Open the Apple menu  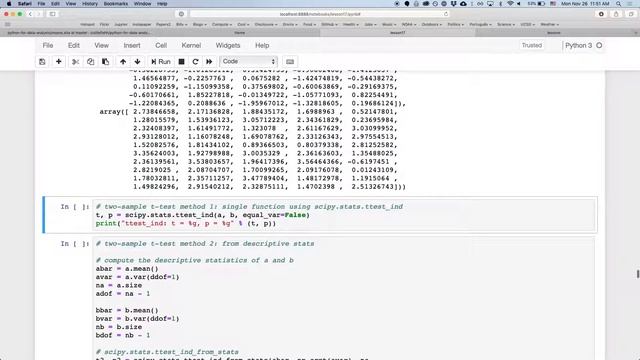click(9, 4)
